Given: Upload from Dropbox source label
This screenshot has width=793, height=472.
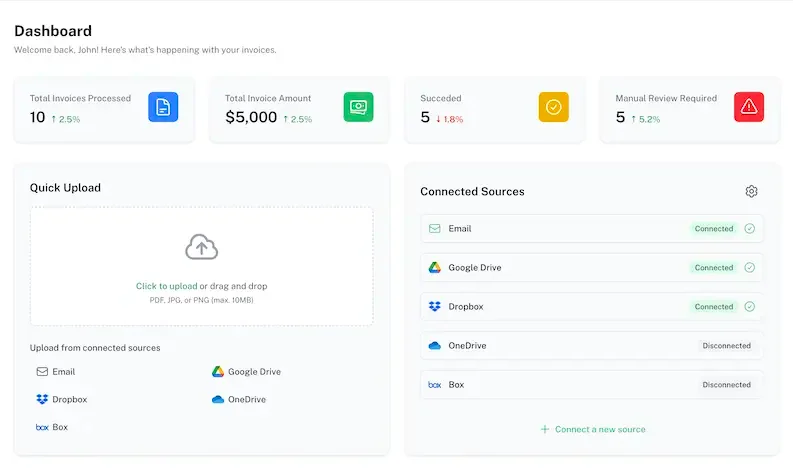Looking at the screenshot, I should pos(70,399).
